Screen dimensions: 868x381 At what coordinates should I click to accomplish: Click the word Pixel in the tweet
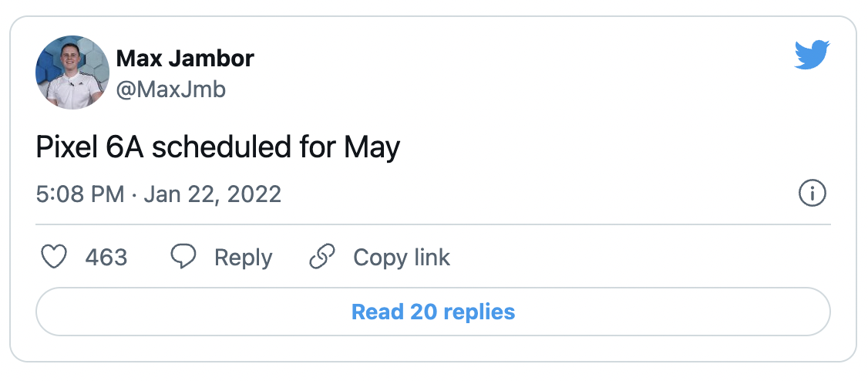pyautogui.click(x=66, y=147)
